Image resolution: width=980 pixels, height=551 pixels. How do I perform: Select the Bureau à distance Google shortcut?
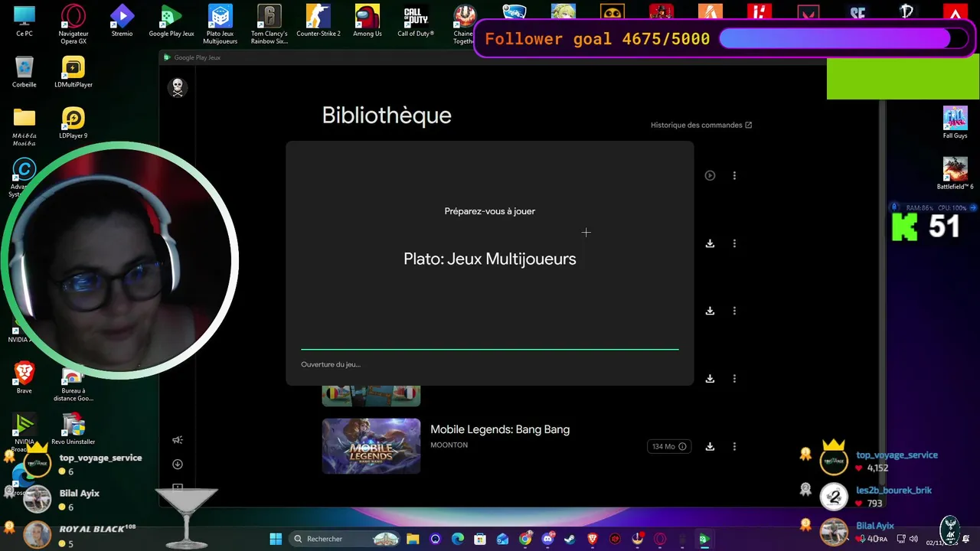[x=73, y=383]
